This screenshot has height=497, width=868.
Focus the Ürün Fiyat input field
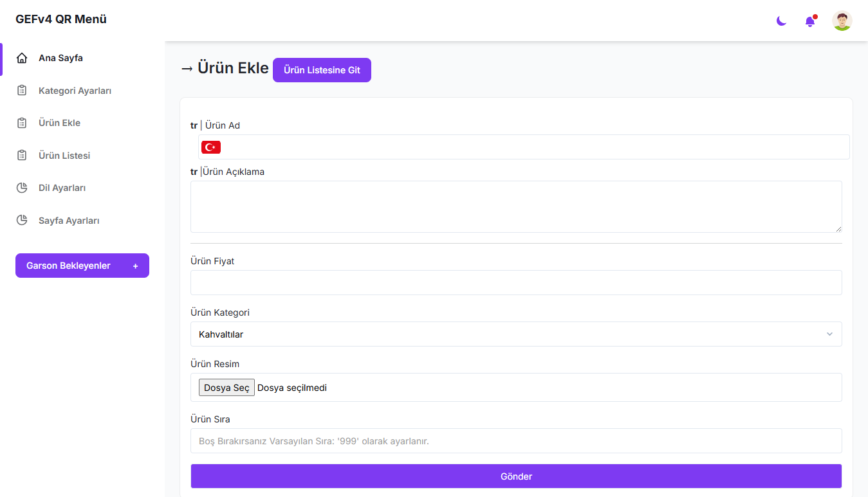(516, 283)
